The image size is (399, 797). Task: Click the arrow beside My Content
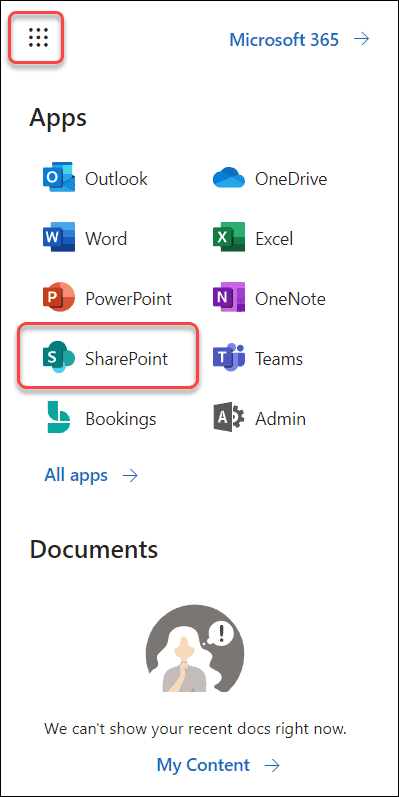(x=273, y=765)
